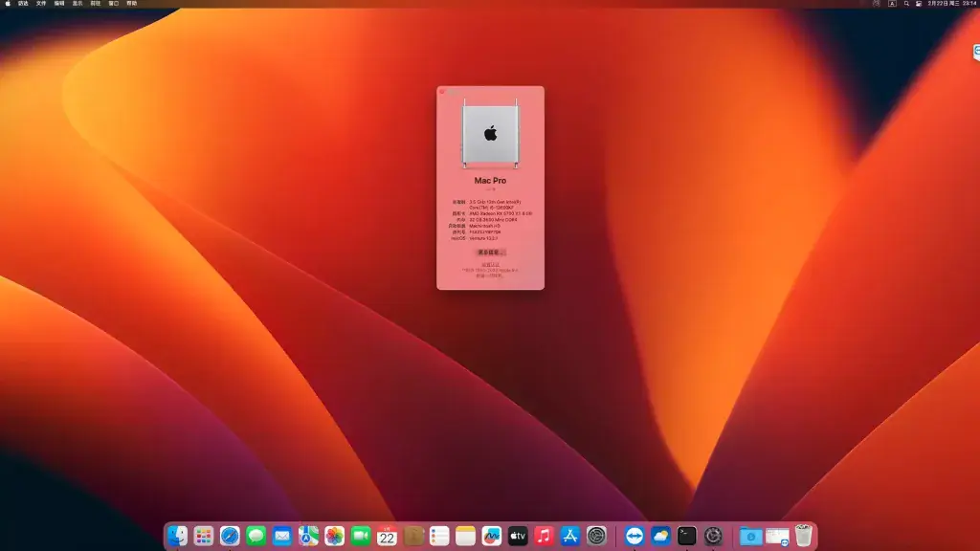The width and height of the screenshot is (980, 551).
Task: Open the App Store
Action: [570, 536]
